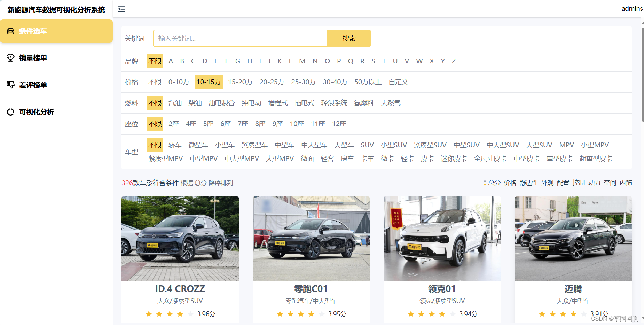Filter car type by 紧凑型SUV
This screenshot has height=325, width=644.
click(x=430, y=145)
